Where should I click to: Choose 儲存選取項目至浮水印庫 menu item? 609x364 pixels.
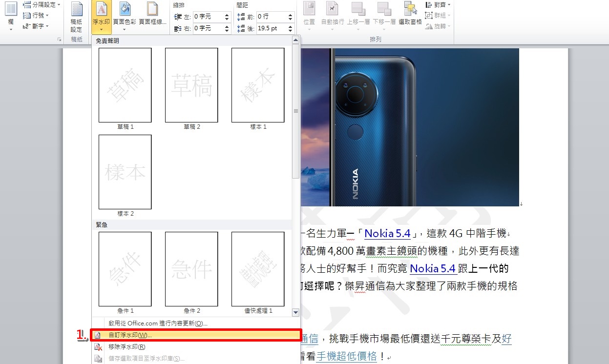click(x=196, y=359)
